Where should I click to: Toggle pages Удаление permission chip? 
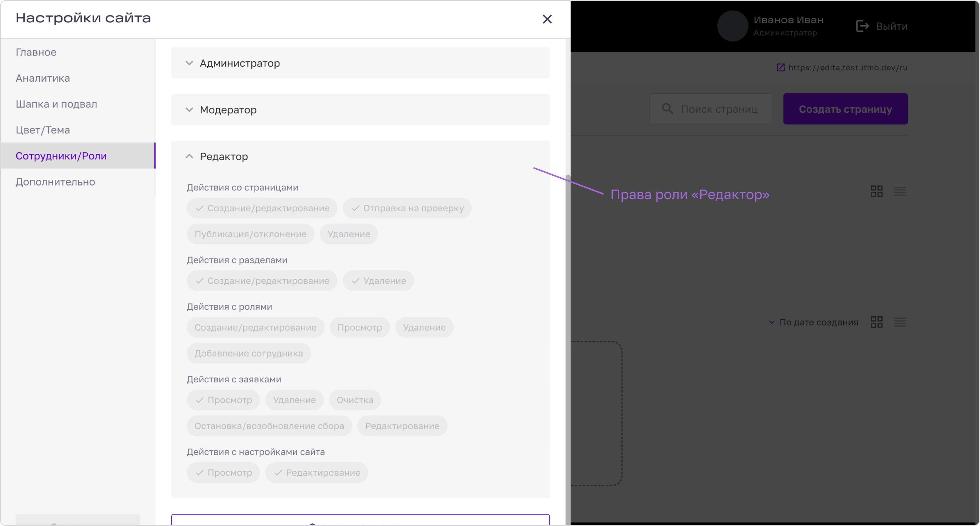(x=349, y=234)
